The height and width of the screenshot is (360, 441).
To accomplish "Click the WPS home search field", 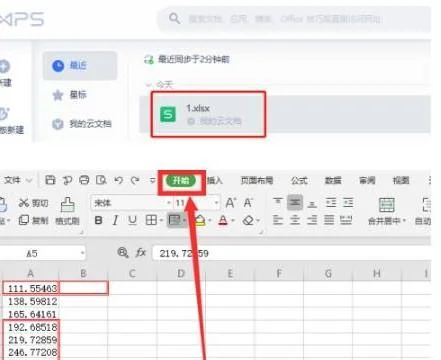I will pos(295,19).
